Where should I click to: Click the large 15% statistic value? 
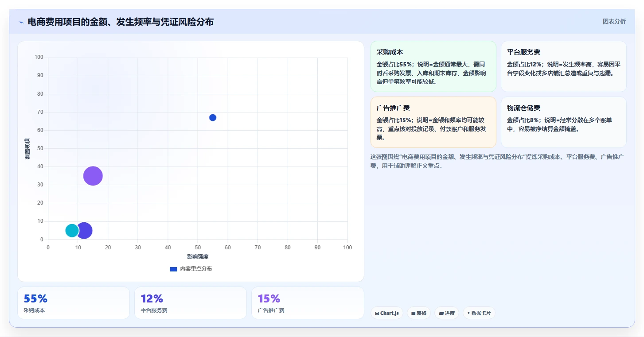[x=269, y=299]
